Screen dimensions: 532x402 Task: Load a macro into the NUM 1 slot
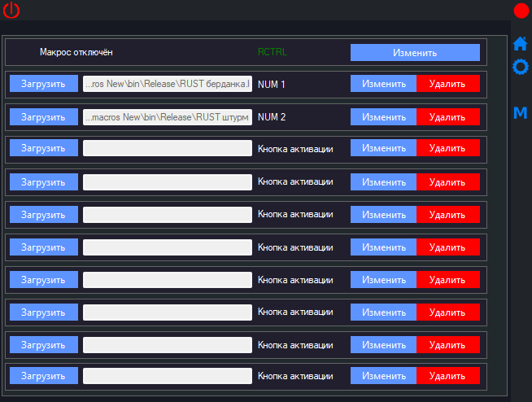(x=44, y=84)
